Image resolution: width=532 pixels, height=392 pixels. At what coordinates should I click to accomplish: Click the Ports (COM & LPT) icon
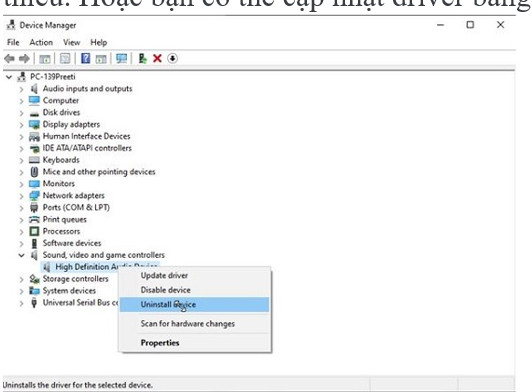coord(34,207)
